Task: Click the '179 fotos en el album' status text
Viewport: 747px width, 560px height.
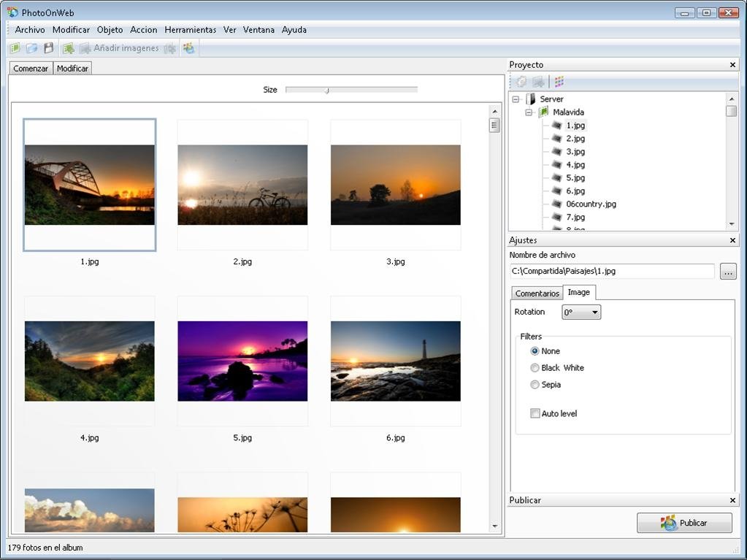Action: click(x=45, y=548)
